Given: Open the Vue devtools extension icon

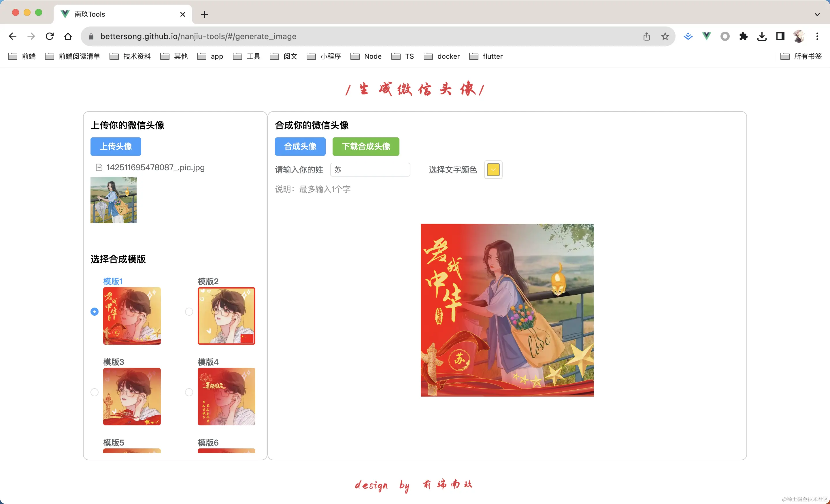Looking at the screenshot, I should point(706,36).
